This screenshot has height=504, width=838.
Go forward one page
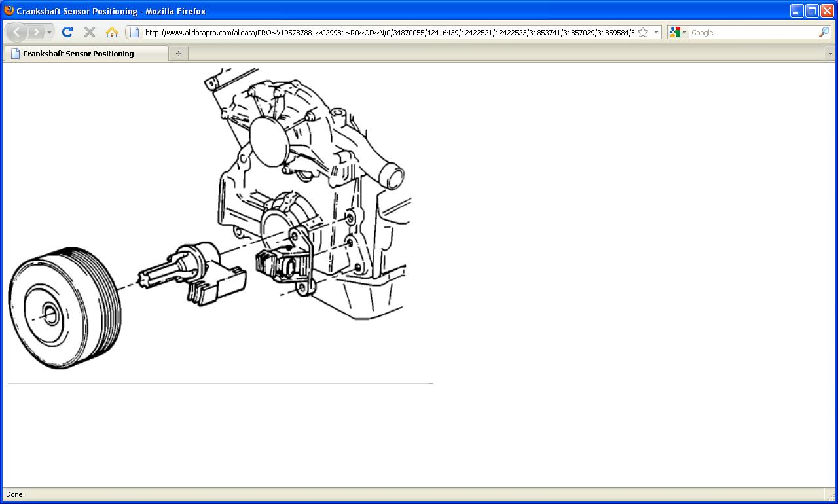tap(37, 32)
